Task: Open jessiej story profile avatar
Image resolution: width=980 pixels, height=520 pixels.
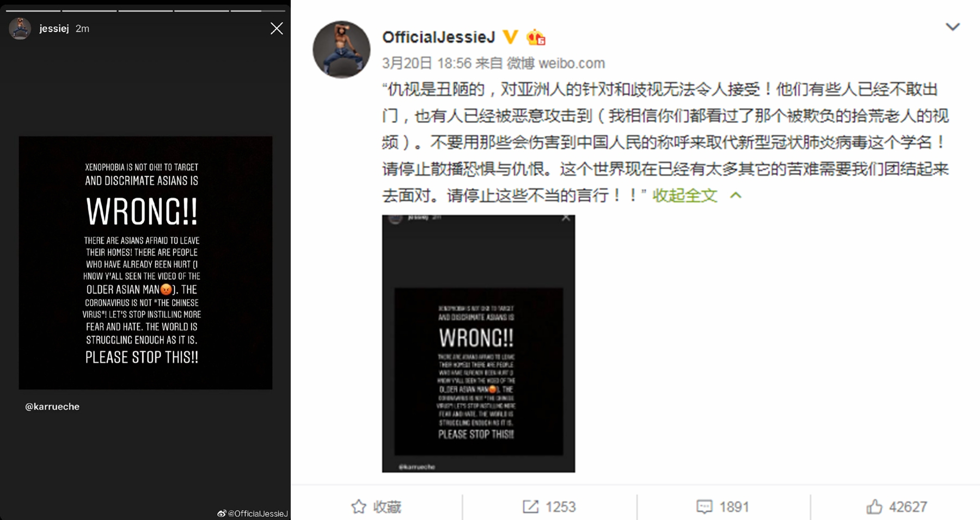Action: (20, 28)
